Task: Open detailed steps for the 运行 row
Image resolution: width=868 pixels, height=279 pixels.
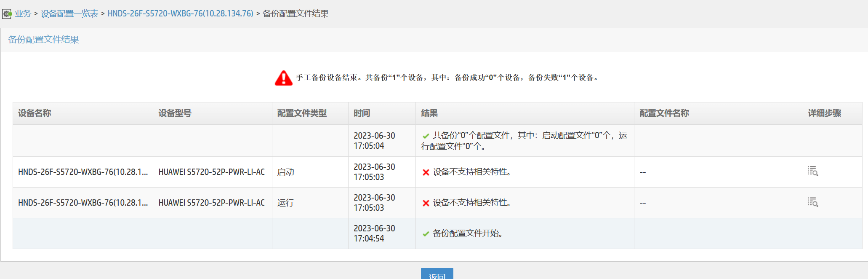Action: pos(812,202)
